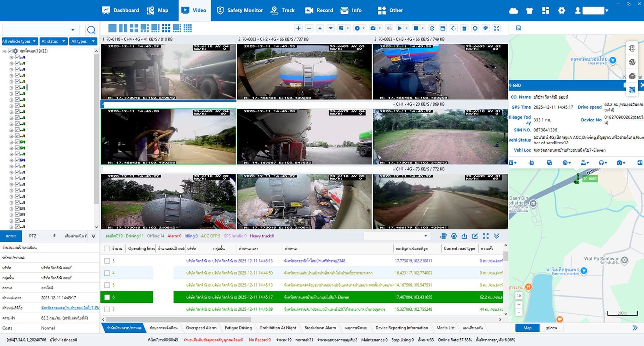
Task: Click the Map button below the map
Action: 527,328
